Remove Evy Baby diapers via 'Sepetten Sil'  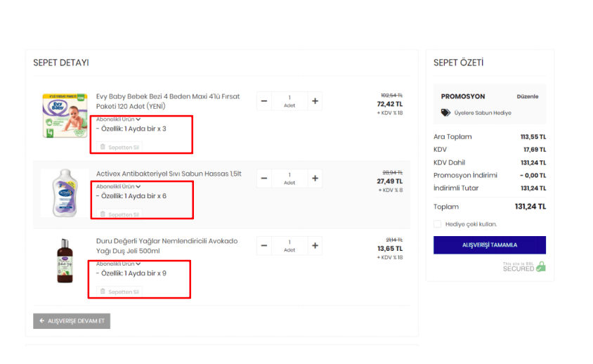pos(119,147)
